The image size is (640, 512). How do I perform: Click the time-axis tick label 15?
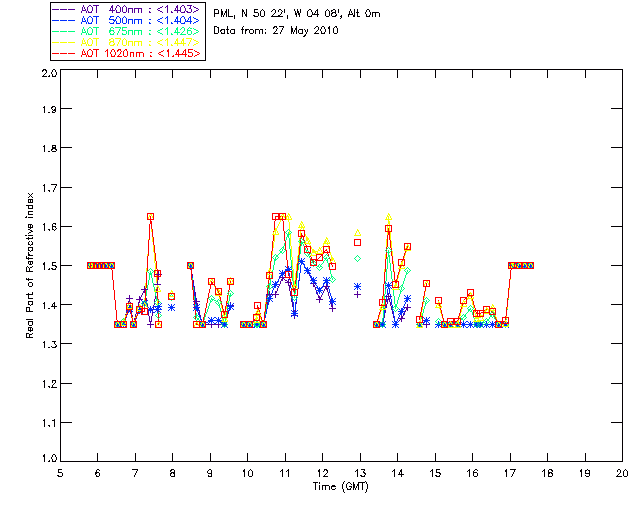(x=435, y=473)
